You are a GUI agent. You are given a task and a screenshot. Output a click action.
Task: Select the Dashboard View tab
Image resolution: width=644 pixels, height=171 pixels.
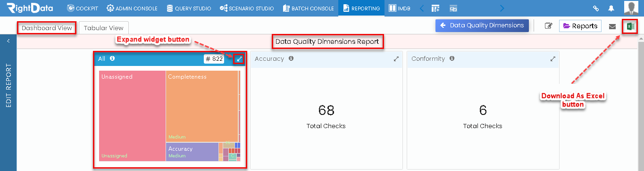point(47,28)
